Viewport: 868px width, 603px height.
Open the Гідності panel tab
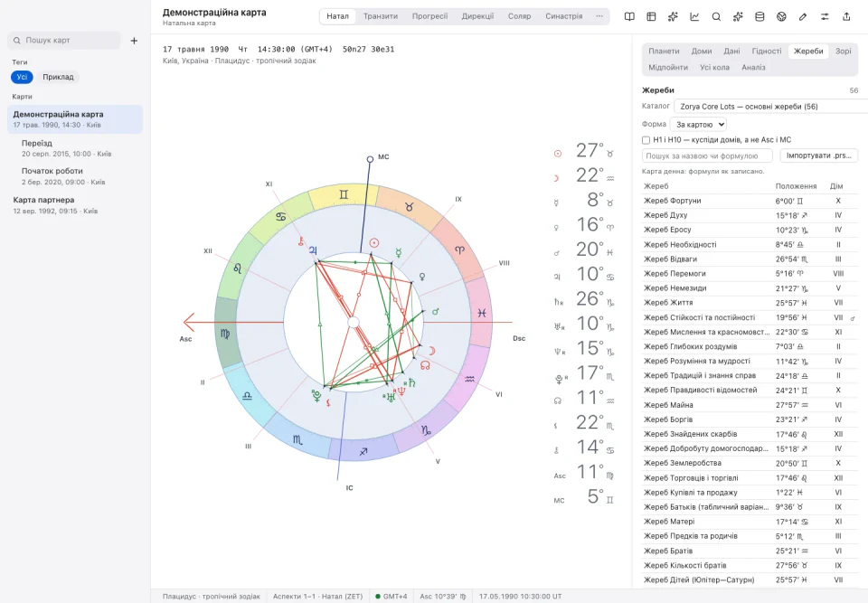pos(767,51)
